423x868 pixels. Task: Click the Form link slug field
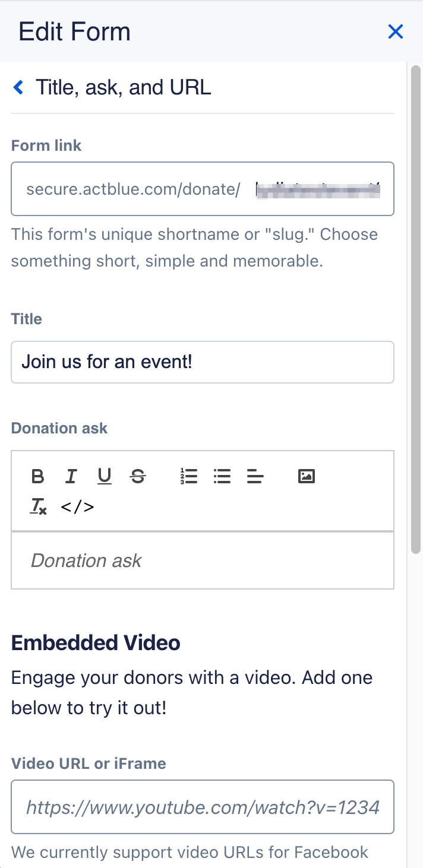[317, 189]
